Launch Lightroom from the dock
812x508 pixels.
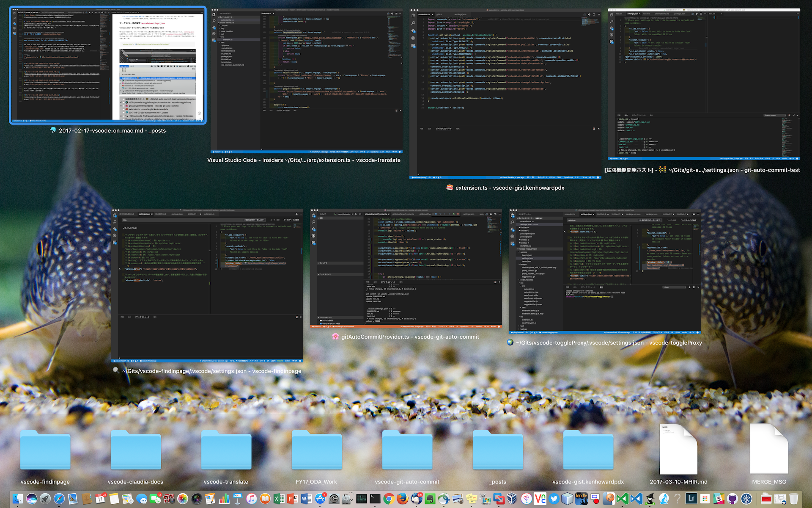point(691,499)
